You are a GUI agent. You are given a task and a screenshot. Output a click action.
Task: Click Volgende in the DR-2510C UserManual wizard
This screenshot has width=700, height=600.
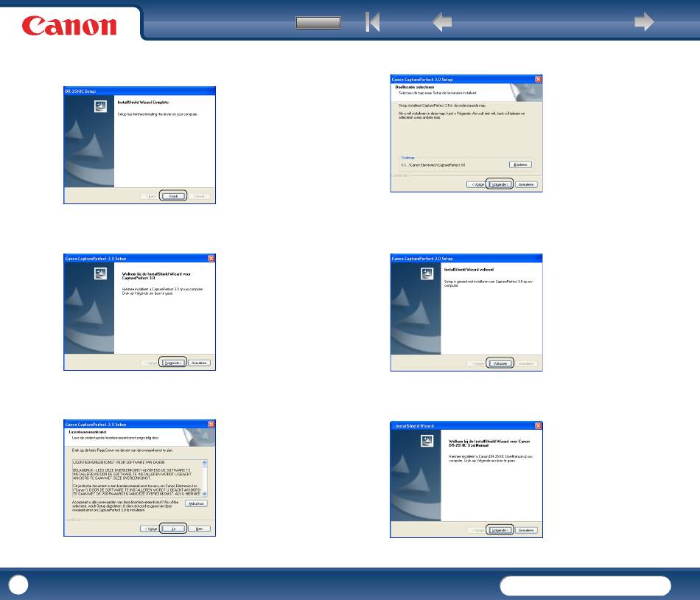click(x=500, y=531)
